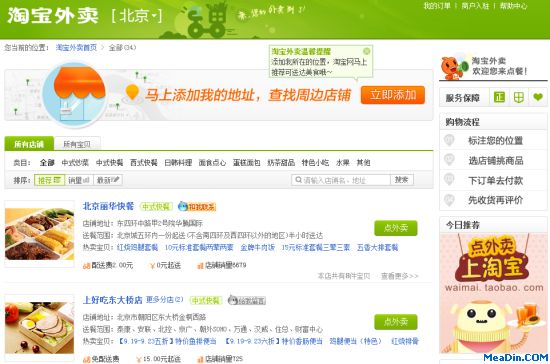Click the 中式快餐 tag beside 上好吃东大桥店

(206, 301)
